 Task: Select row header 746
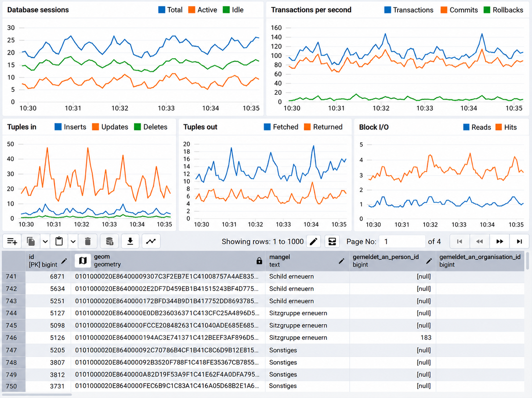click(14, 337)
